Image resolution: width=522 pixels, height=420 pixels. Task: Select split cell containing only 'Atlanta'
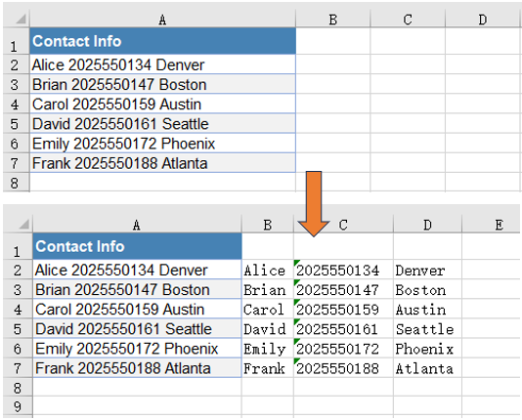pos(427,368)
